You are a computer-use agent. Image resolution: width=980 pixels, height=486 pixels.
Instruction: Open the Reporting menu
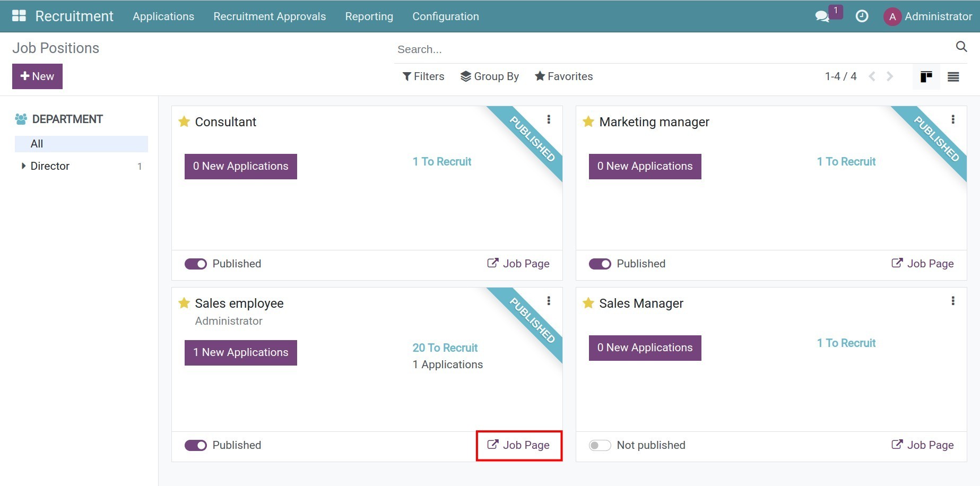(369, 16)
